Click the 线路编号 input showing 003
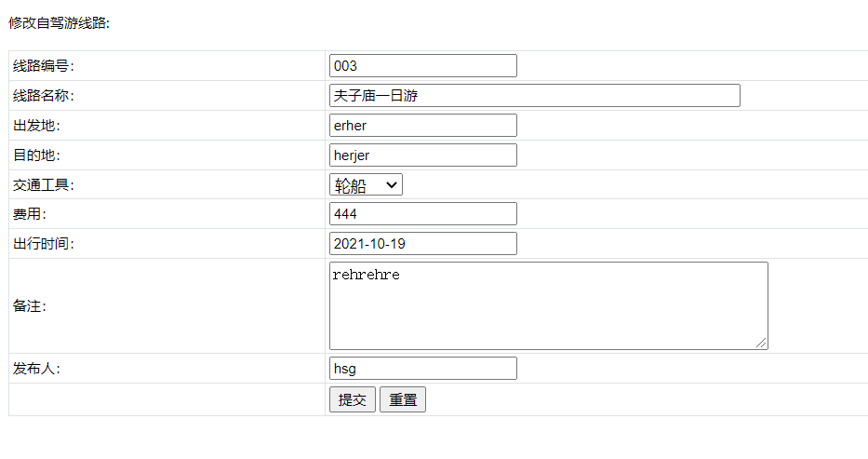Image resolution: width=868 pixels, height=459 pixels. 422,66
